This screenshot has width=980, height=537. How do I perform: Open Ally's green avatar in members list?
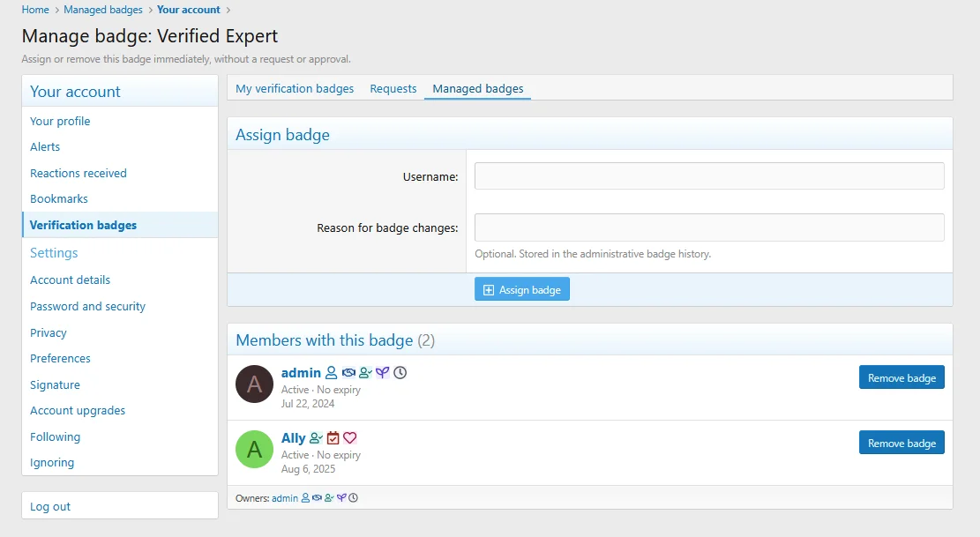tap(254, 449)
